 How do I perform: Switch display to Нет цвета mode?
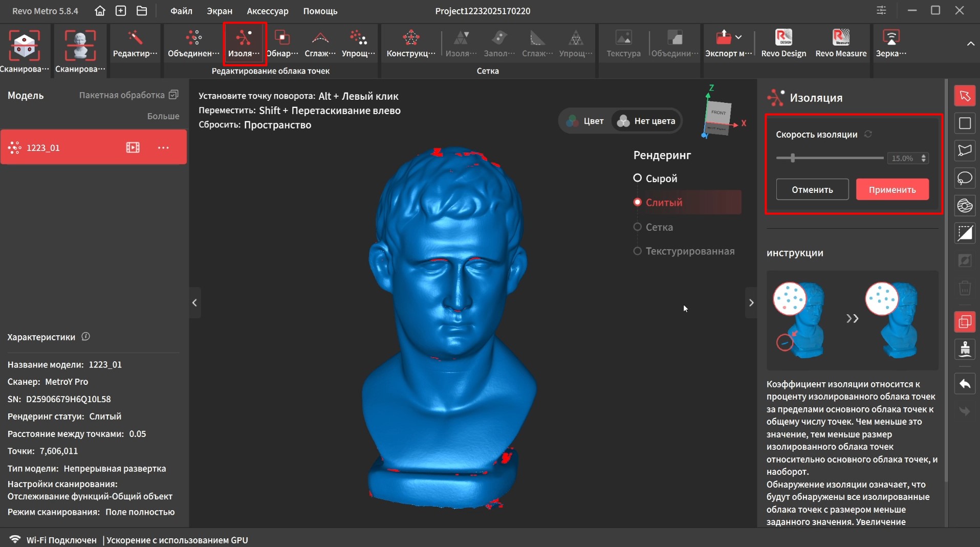point(646,121)
